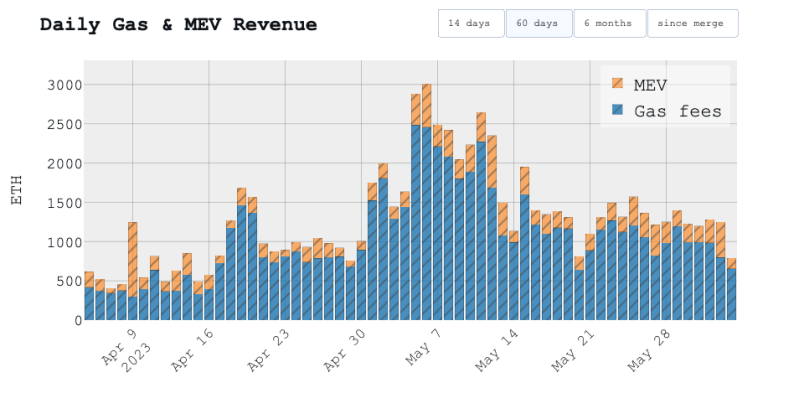Choose the 6 months time range
The width and height of the screenshot is (805, 419).
click(608, 23)
